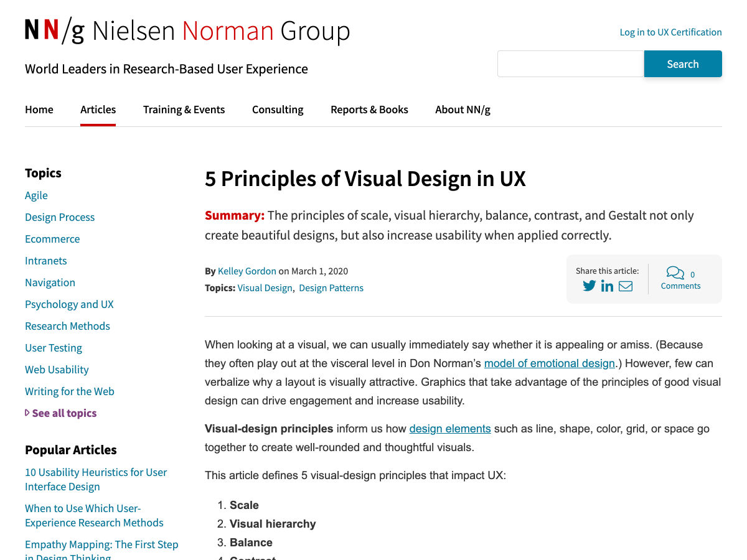This screenshot has height=560, width=747.
Task: Click the 'Popular Articles' heading
Action: 71,450
